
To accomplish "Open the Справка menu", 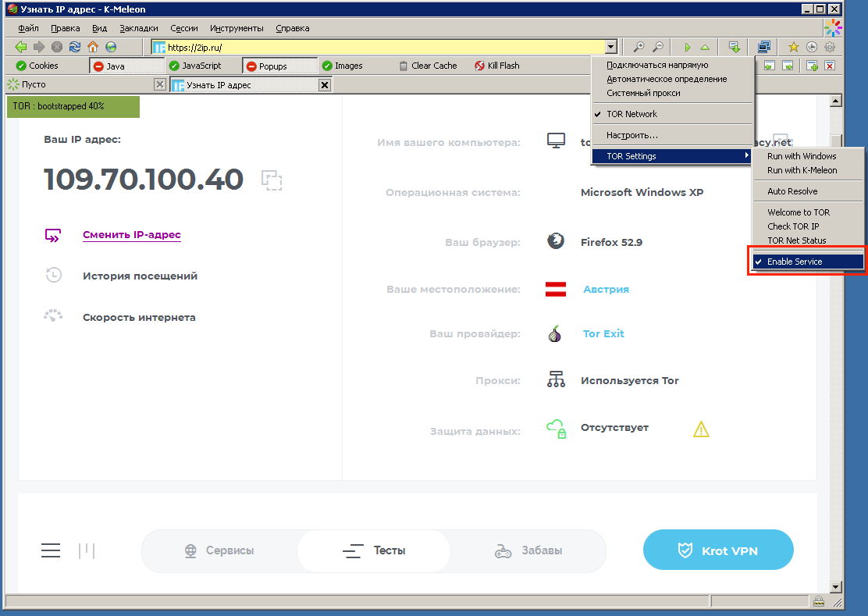I will point(292,28).
